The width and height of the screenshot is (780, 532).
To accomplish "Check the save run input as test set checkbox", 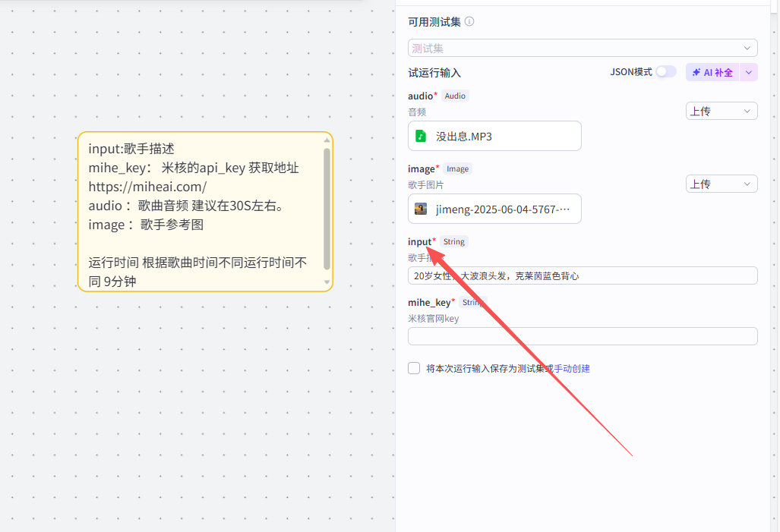I will pos(414,368).
